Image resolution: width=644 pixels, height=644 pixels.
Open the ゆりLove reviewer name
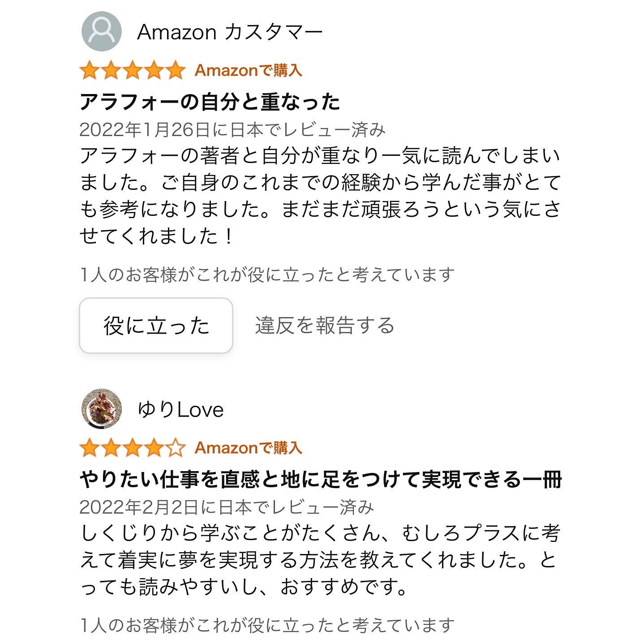click(180, 409)
